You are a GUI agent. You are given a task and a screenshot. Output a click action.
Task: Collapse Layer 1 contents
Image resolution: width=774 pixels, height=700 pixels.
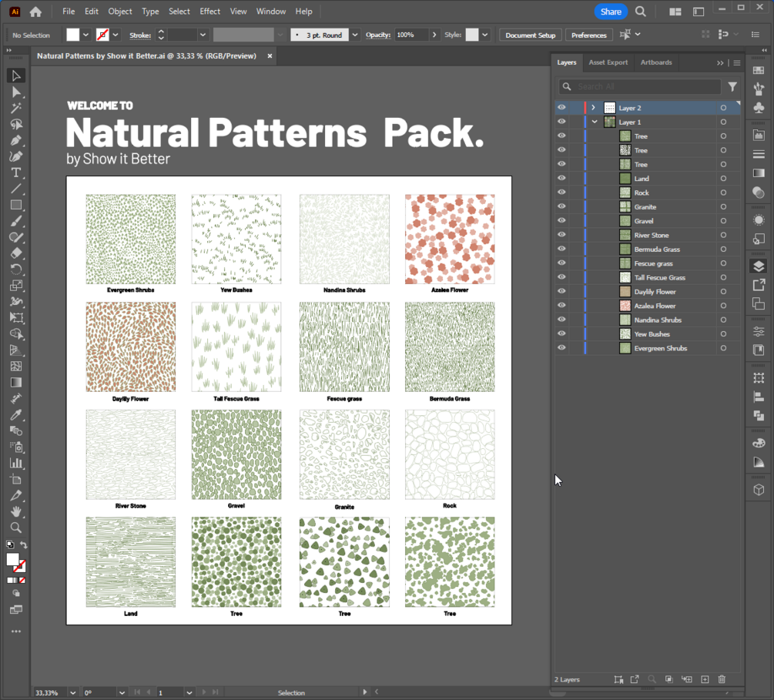[x=594, y=122]
